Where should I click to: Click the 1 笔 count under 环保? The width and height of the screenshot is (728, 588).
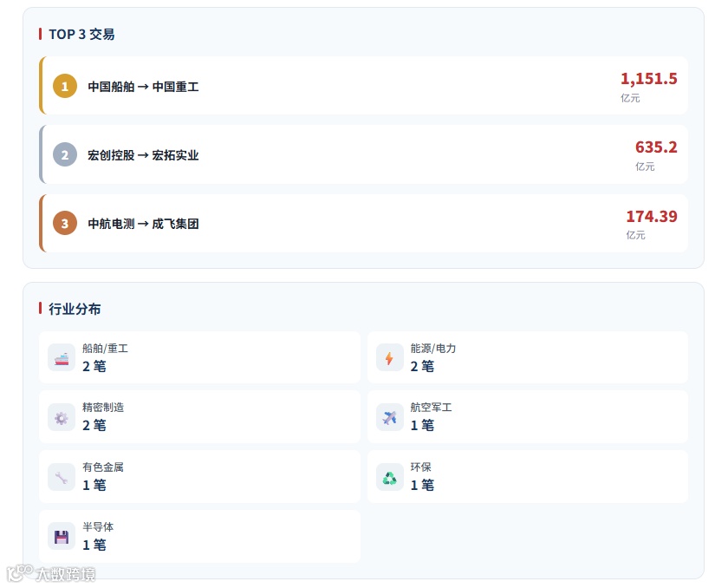click(422, 486)
